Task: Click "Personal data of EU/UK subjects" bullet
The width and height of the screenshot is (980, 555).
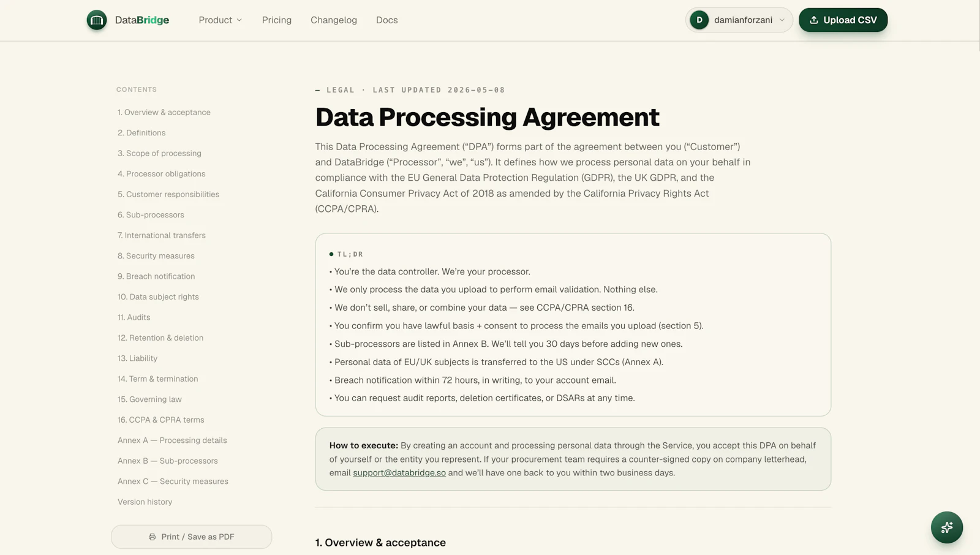Action: pos(496,363)
